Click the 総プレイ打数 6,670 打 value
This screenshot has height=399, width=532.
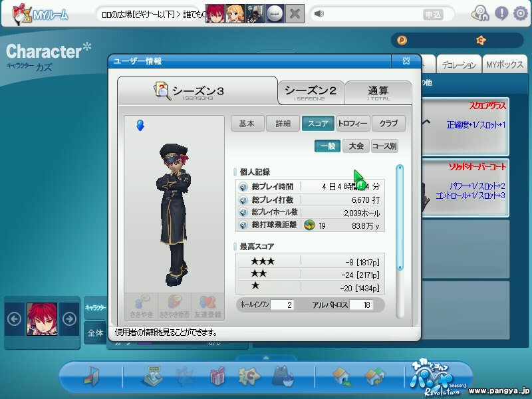click(x=366, y=200)
